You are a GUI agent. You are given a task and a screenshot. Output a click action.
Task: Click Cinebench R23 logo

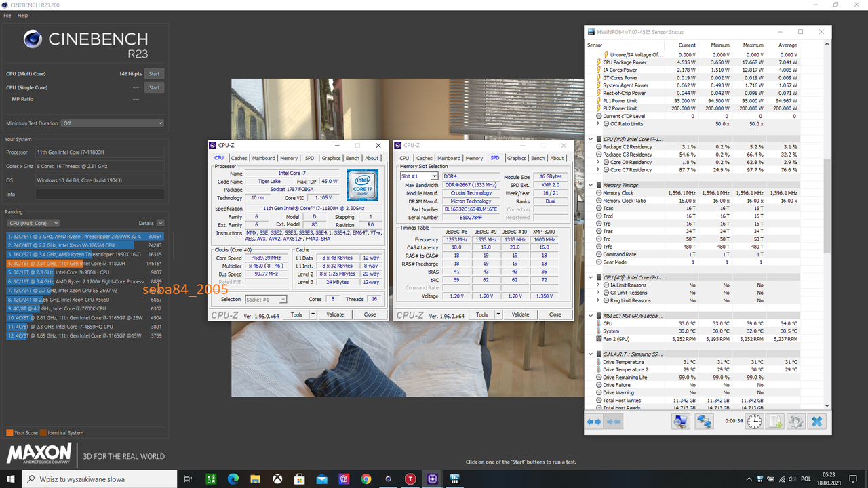[85, 43]
